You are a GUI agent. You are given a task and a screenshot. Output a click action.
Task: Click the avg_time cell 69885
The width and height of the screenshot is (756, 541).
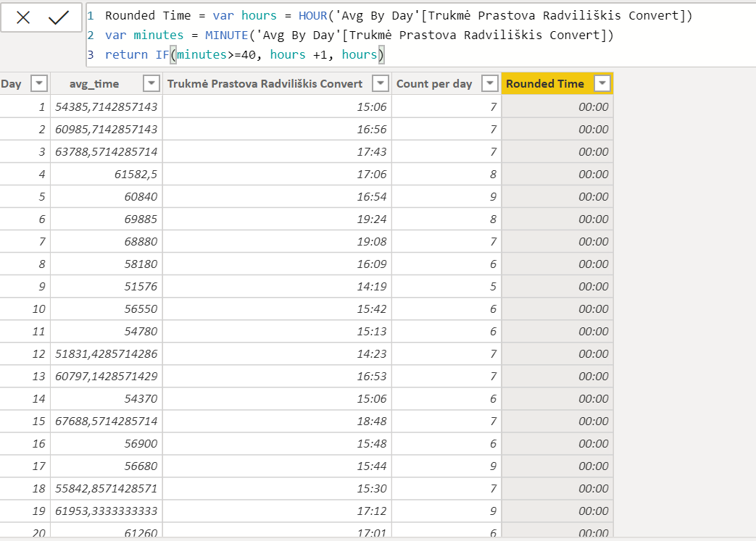(107, 219)
